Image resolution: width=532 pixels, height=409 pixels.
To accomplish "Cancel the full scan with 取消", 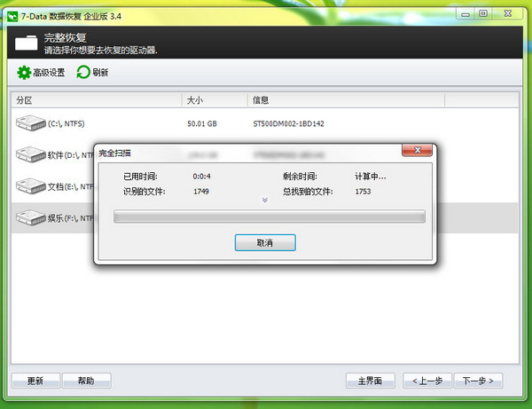I will pyautogui.click(x=265, y=243).
